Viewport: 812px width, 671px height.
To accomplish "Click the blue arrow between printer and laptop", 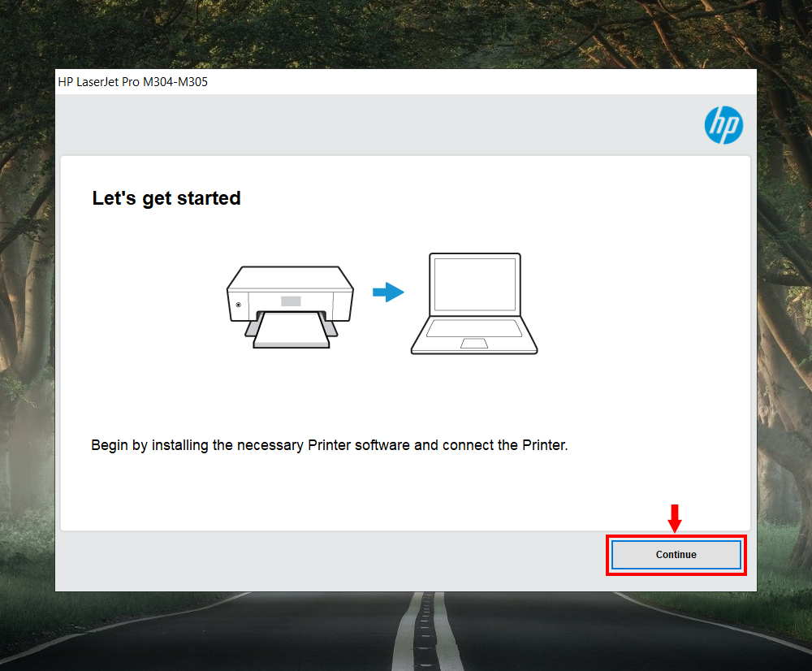I will [388, 292].
